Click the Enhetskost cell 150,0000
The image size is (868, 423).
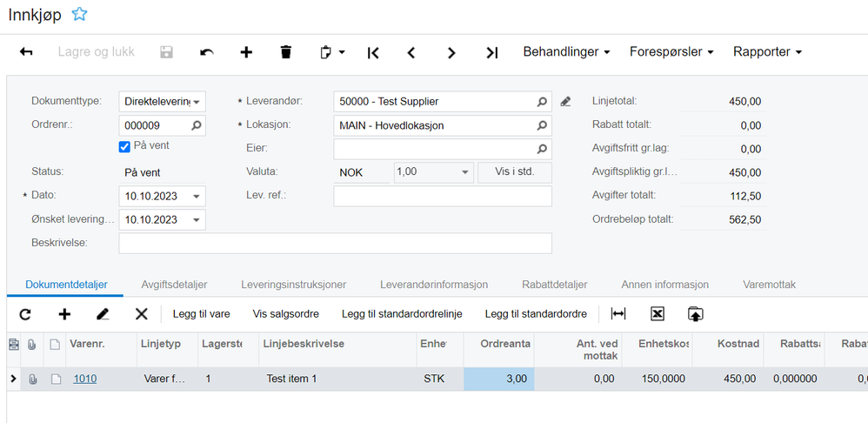[x=657, y=379]
